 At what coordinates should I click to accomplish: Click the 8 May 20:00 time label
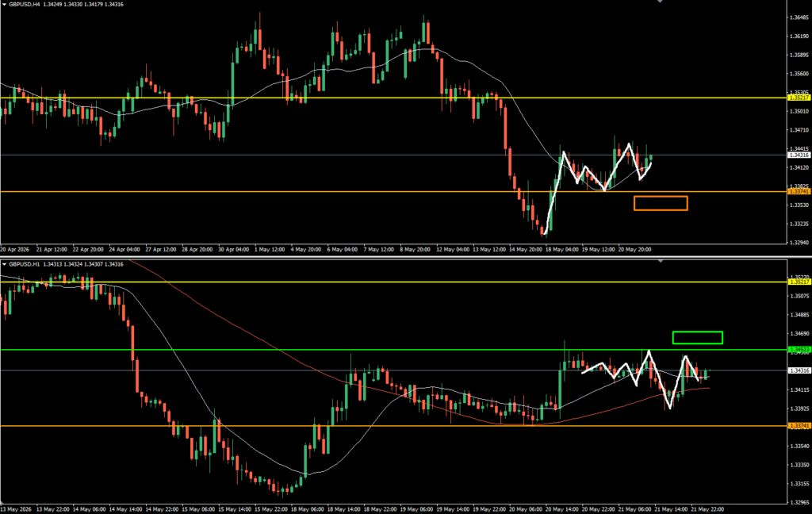(x=415, y=250)
